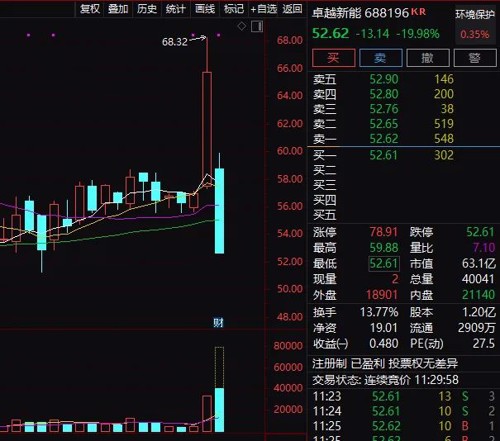The image size is (500, 441).
Task: Select the 买一 price 52.61
Action: (x=384, y=155)
